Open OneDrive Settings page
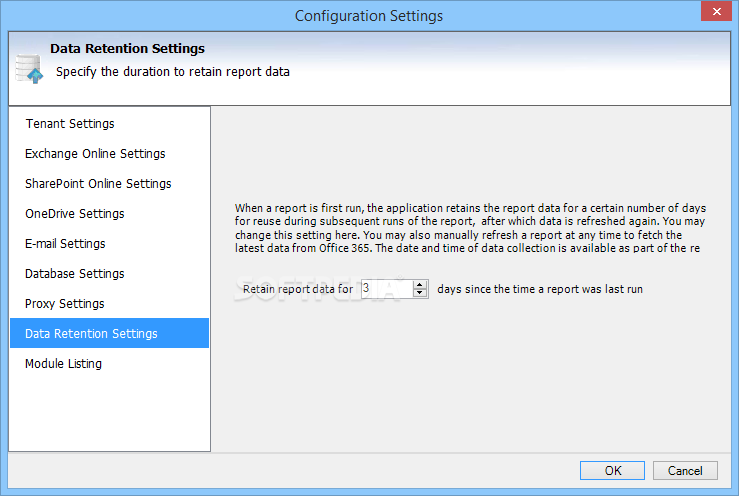739x496 pixels. [x=74, y=214]
